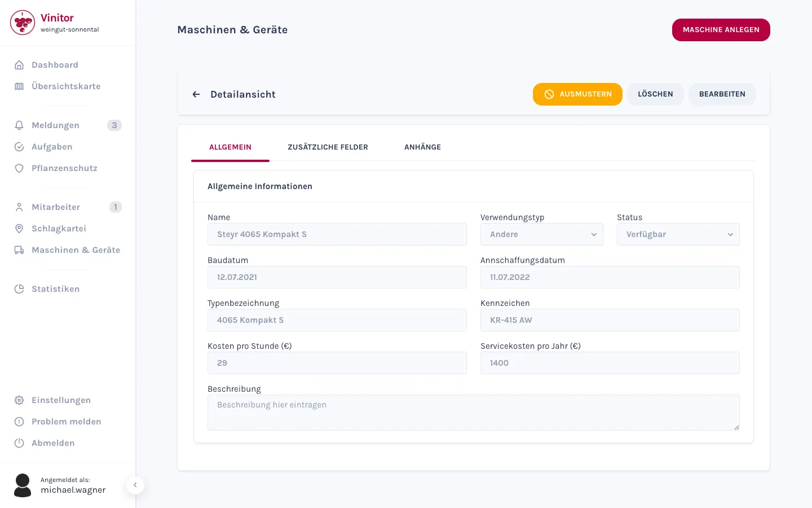
Task: Click the Pflanzenschutz shield icon
Action: (x=19, y=168)
